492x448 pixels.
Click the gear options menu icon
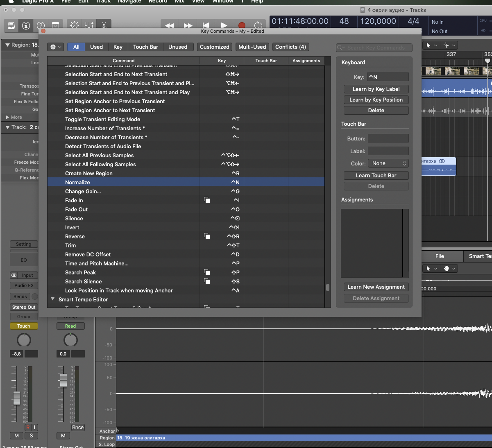point(55,47)
